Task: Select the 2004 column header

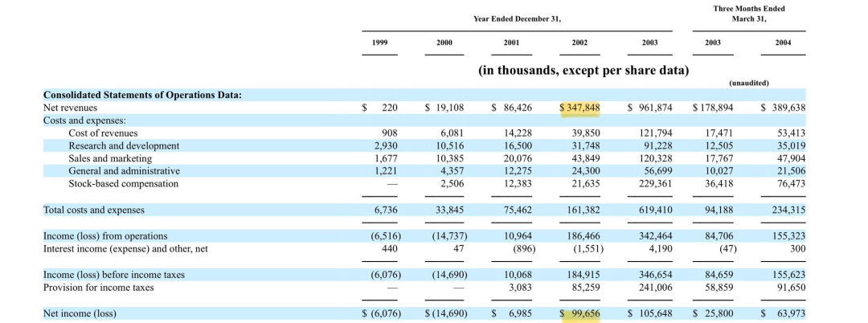Action: click(x=783, y=43)
